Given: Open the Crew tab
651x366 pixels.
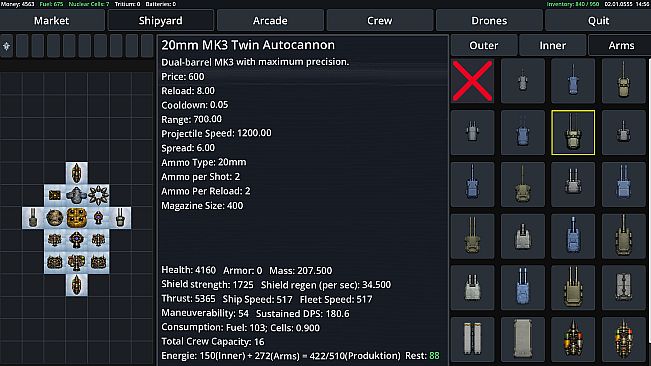Looking at the screenshot, I should coord(379,20).
